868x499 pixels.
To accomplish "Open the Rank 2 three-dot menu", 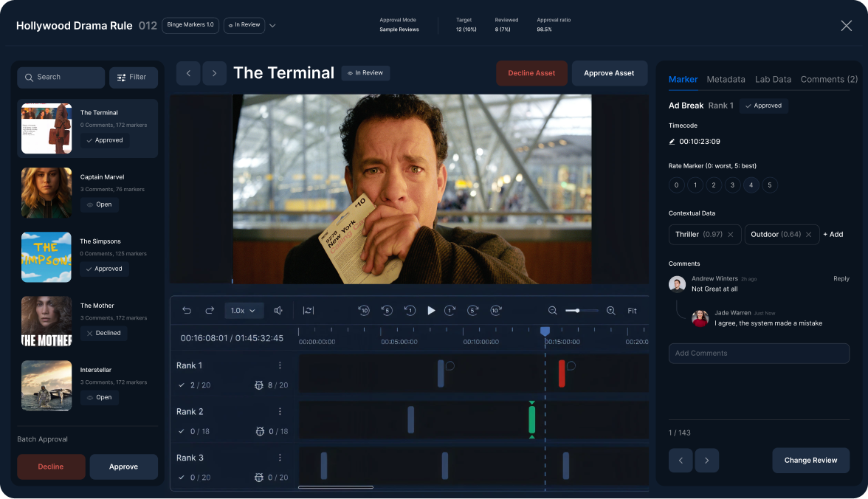I will 280,411.
